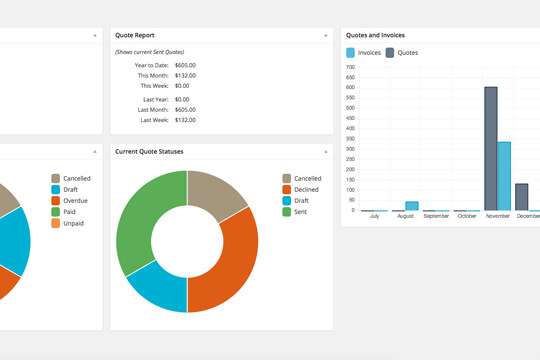Collapse the Quote Report panel
The width and height of the screenshot is (540, 360).
[325, 35]
